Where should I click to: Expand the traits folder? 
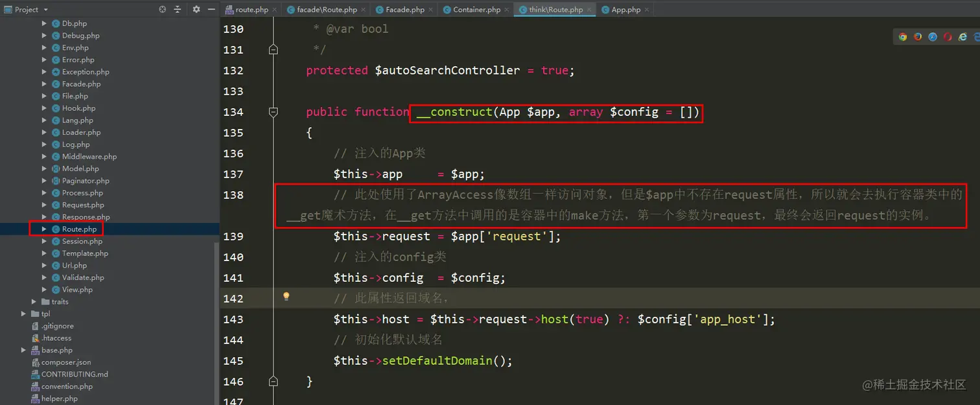pos(34,302)
